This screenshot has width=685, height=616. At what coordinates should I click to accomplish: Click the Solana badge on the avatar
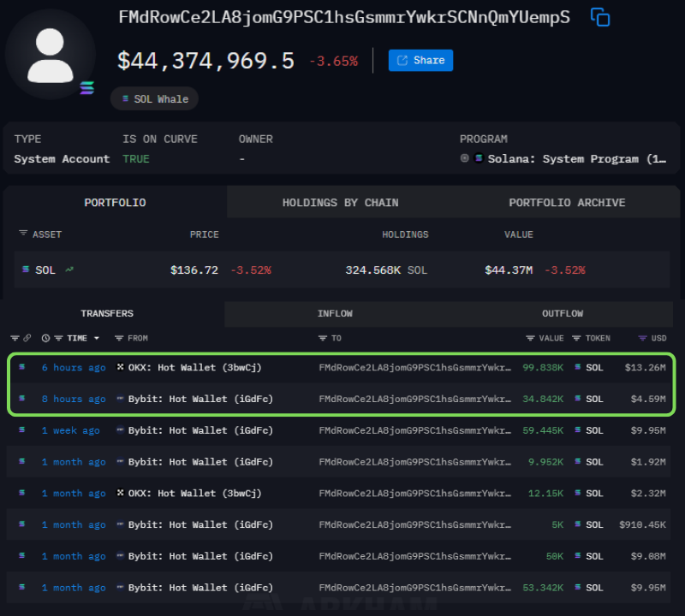[x=86, y=87]
